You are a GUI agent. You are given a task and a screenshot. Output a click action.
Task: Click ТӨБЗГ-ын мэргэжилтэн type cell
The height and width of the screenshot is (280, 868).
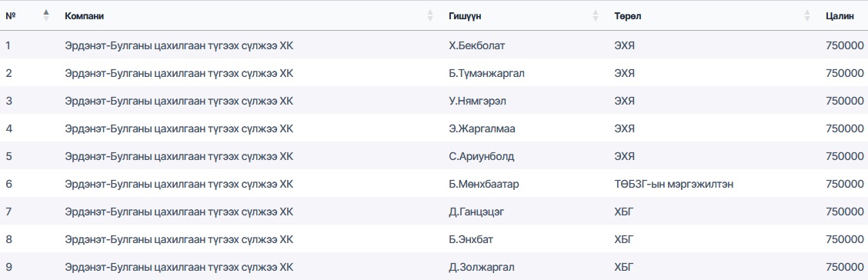point(673,184)
